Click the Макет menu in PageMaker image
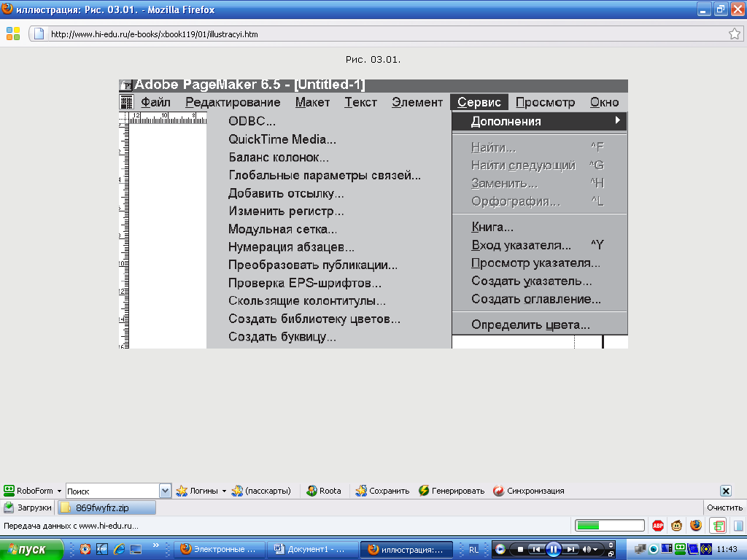The width and height of the screenshot is (747, 560). (312, 102)
